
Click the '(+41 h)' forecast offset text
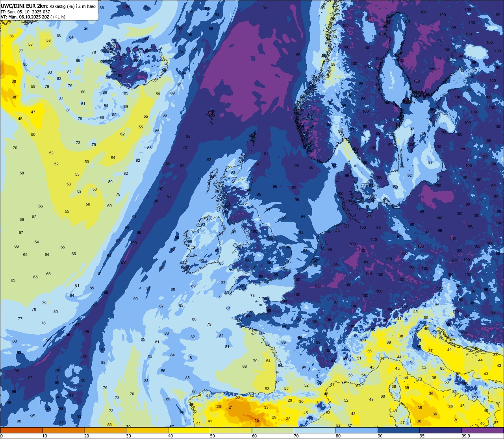point(58,17)
